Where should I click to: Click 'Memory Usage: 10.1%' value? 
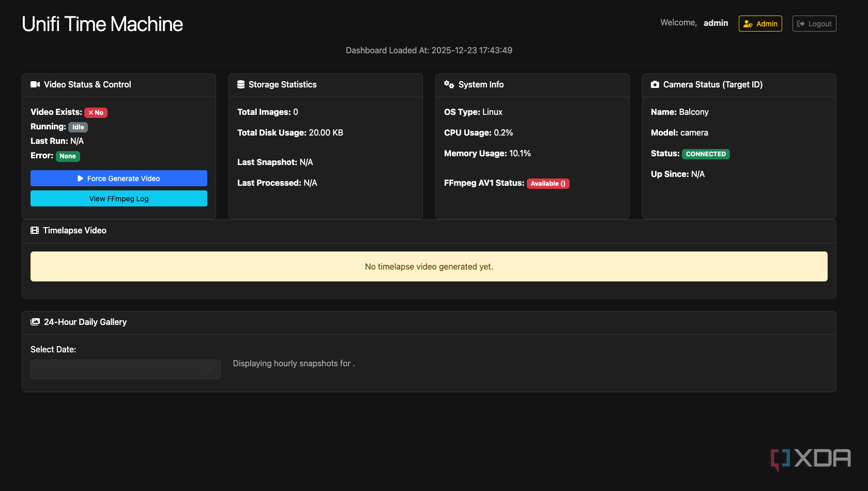[x=488, y=154]
